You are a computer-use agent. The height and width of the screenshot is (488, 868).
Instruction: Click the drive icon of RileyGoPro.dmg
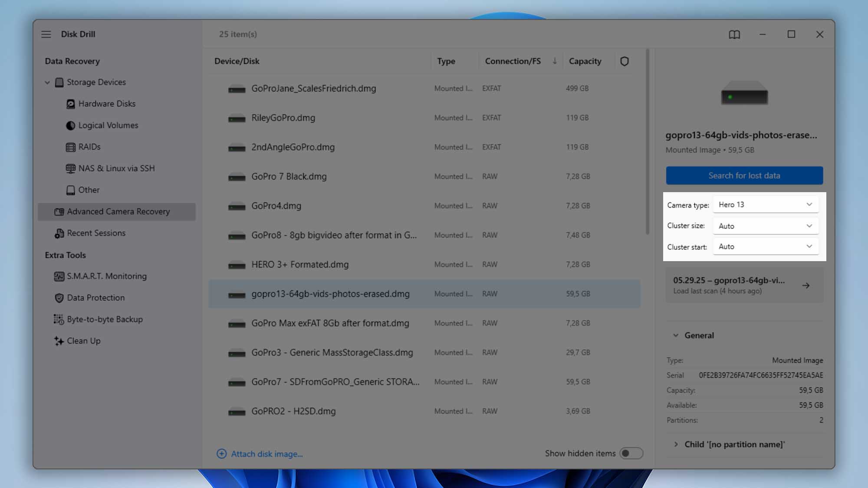tap(237, 118)
